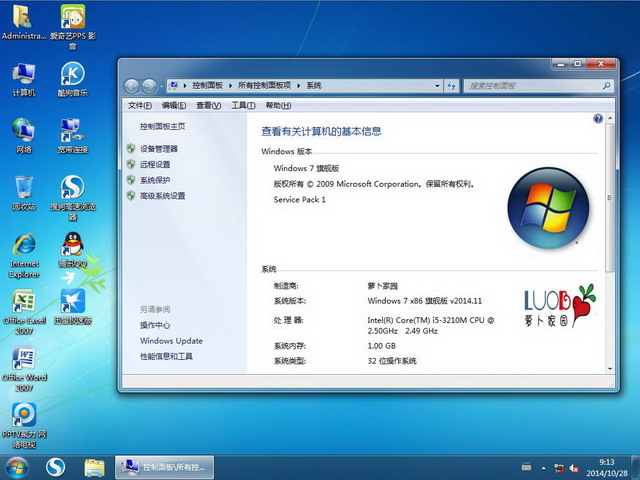Image resolution: width=640 pixels, height=480 pixels.
Task: Click the forward navigation arrow
Action: point(149,86)
